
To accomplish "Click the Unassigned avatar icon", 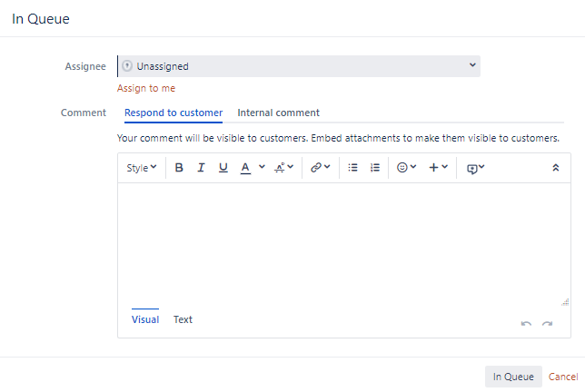I will point(127,66).
